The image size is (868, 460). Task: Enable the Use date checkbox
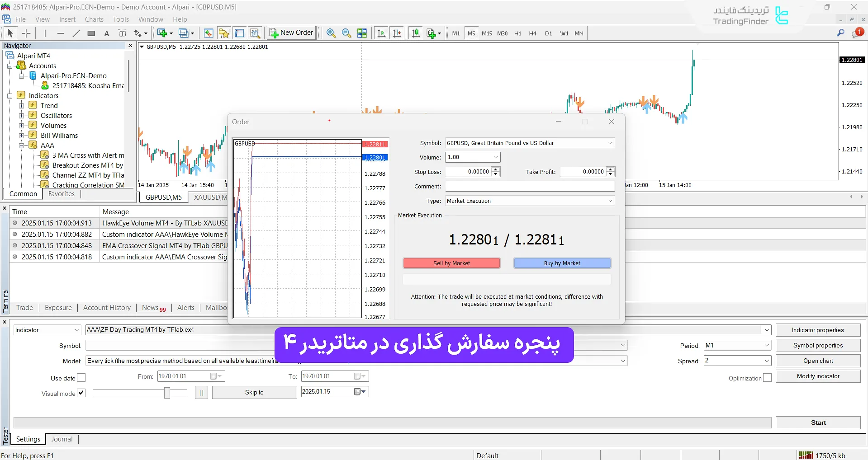point(81,377)
